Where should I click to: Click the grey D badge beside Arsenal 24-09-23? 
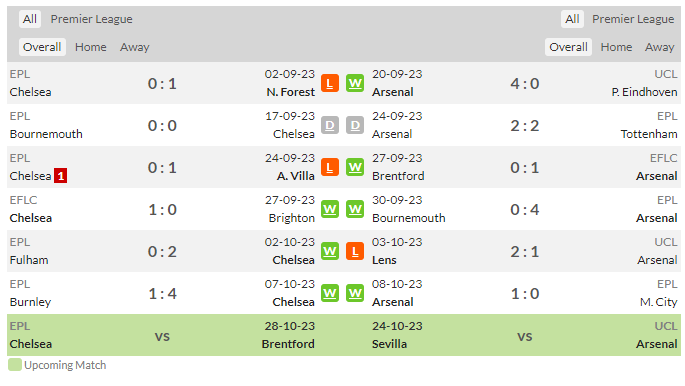[x=355, y=125]
